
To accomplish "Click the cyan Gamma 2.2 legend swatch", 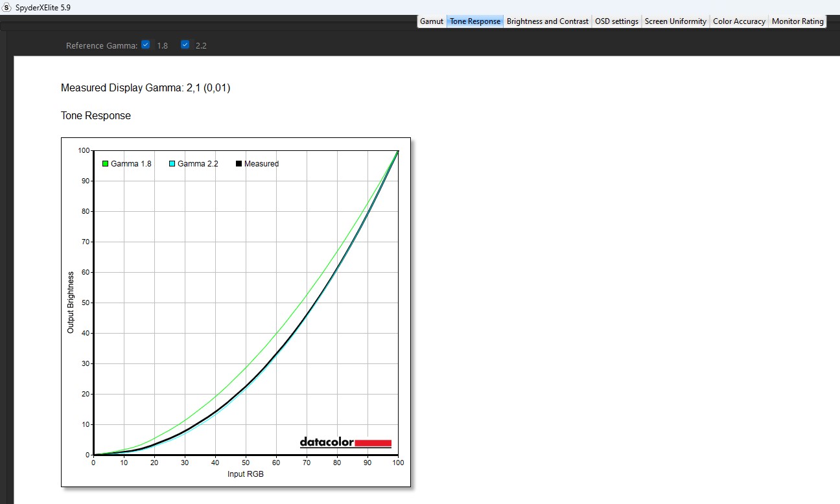I will 172,164.
